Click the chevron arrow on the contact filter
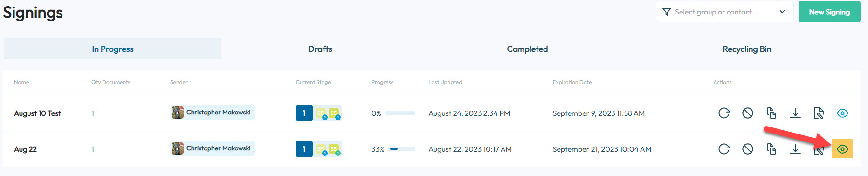The height and width of the screenshot is (176, 868). [782, 12]
